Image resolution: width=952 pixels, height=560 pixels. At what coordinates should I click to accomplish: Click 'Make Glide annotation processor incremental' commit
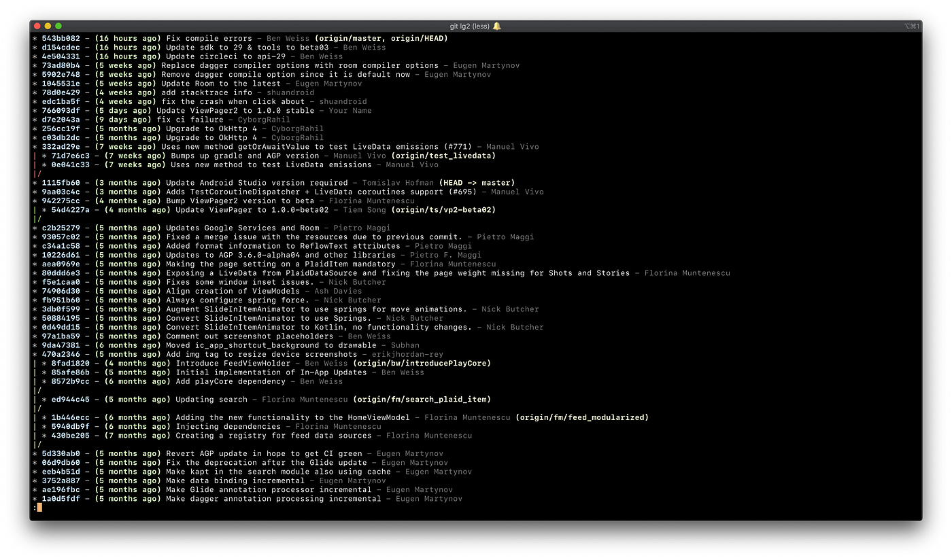click(269, 489)
